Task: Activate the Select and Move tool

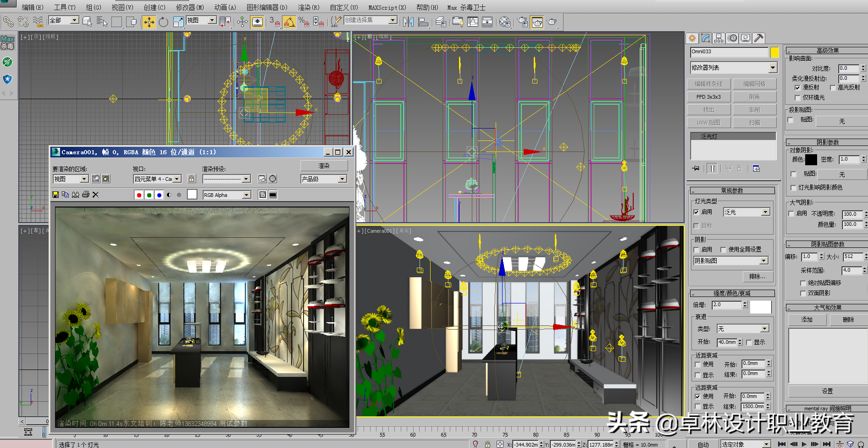Action: click(x=149, y=22)
